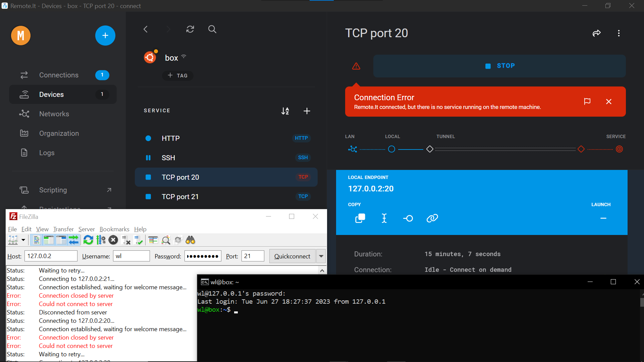
Task: Click the launch dash icon under LAUNCH
Action: [x=603, y=218]
